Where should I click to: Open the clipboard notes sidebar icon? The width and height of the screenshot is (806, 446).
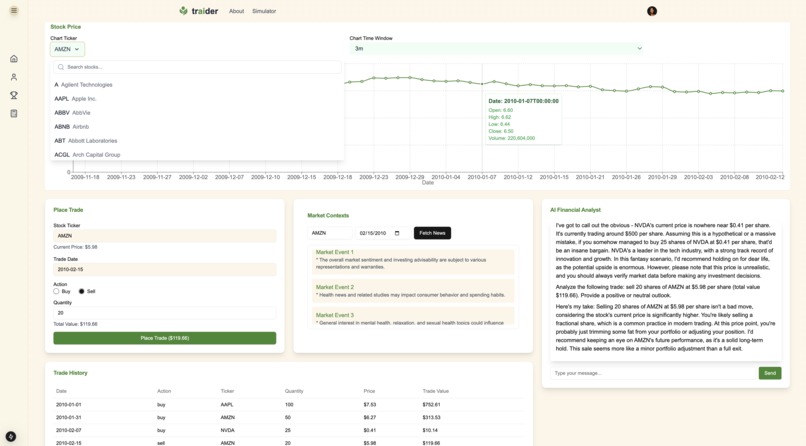pyautogui.click(x=14, y=114)
